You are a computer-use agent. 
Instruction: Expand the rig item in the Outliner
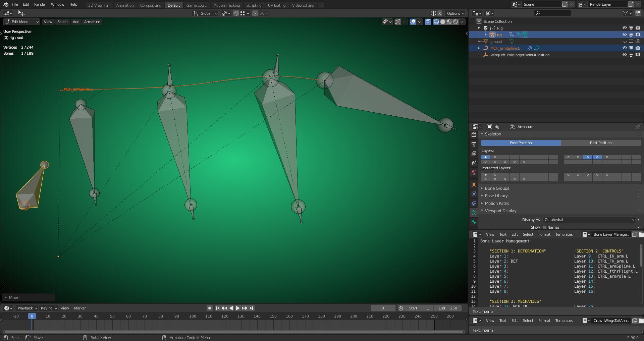pos(486,35)
